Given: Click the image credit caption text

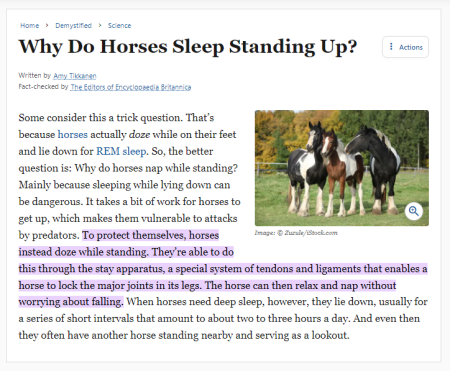Looking at the screenshot, I should (296, 233).
